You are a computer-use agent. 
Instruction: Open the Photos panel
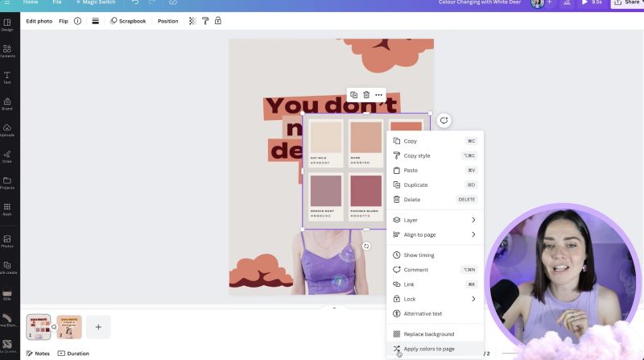pos(7,242)
